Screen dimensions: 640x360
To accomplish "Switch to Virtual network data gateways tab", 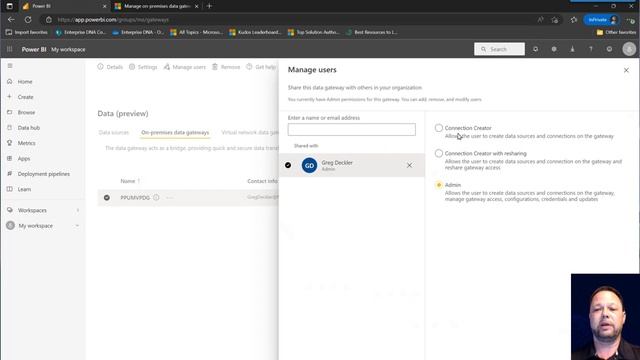I will 250,132.
